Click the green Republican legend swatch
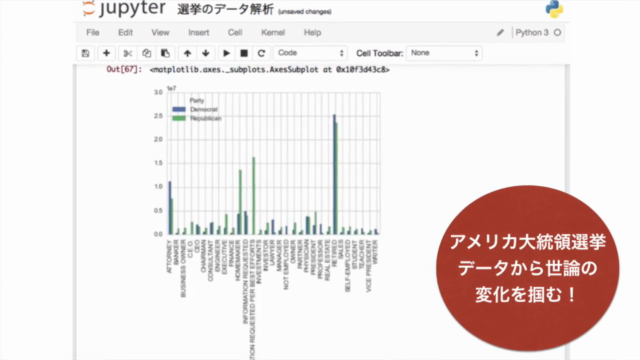The width and height of the screenshot is (640, 360). [179, 118]
